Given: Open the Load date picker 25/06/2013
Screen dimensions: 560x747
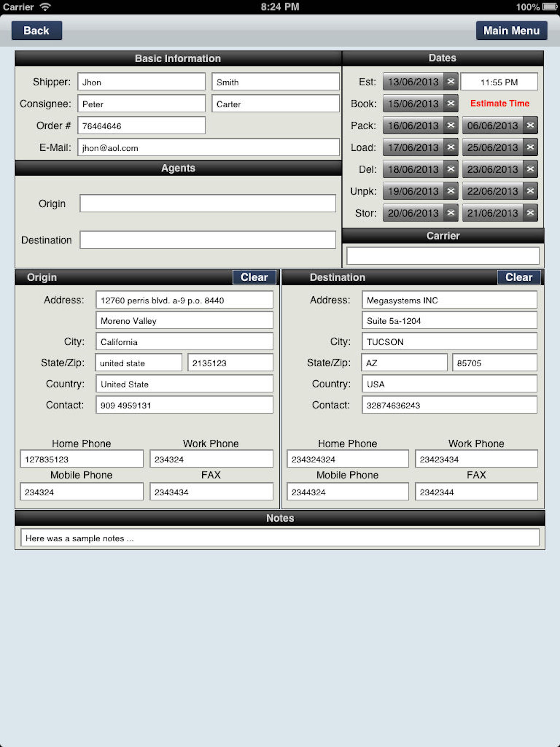Looking at the screenshot, I should coord(493,147).
